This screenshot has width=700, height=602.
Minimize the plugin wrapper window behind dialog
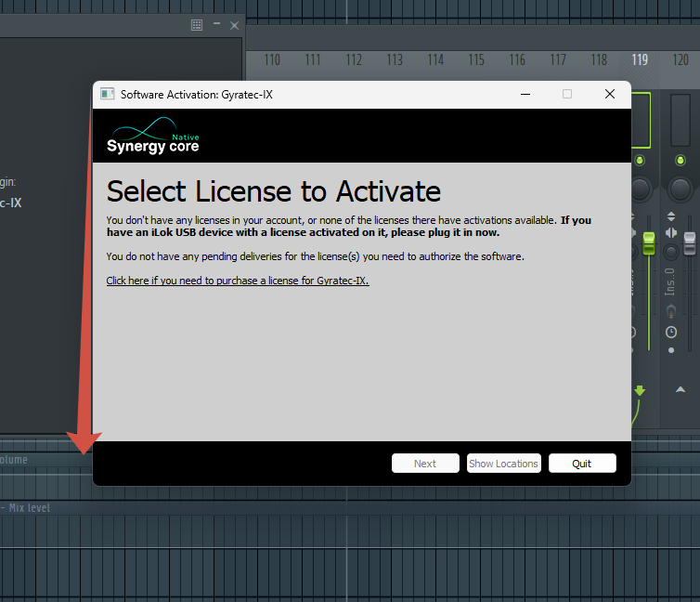pos(216,24)
